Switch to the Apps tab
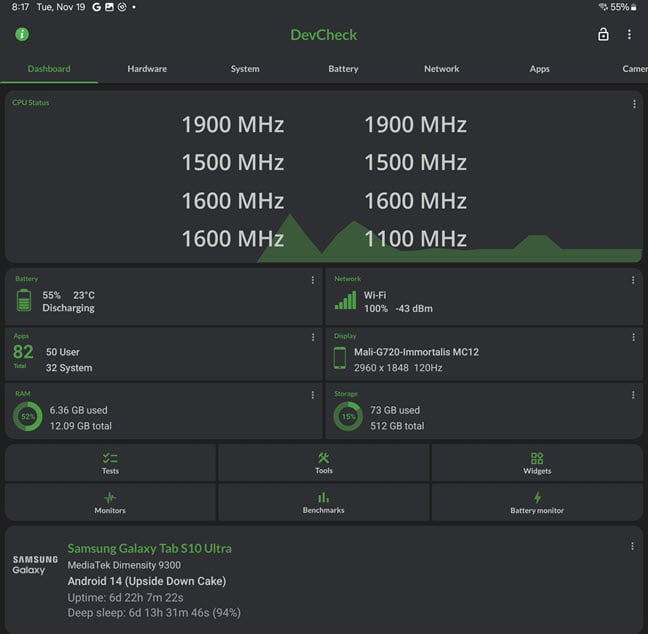This screenshot has width=648, height=634. 539,69
